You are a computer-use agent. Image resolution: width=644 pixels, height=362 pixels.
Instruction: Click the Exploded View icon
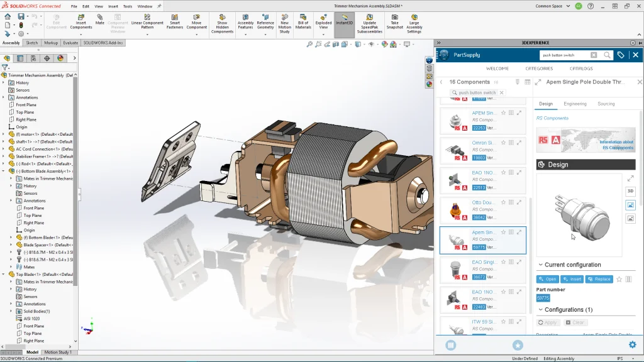point(323,20)
